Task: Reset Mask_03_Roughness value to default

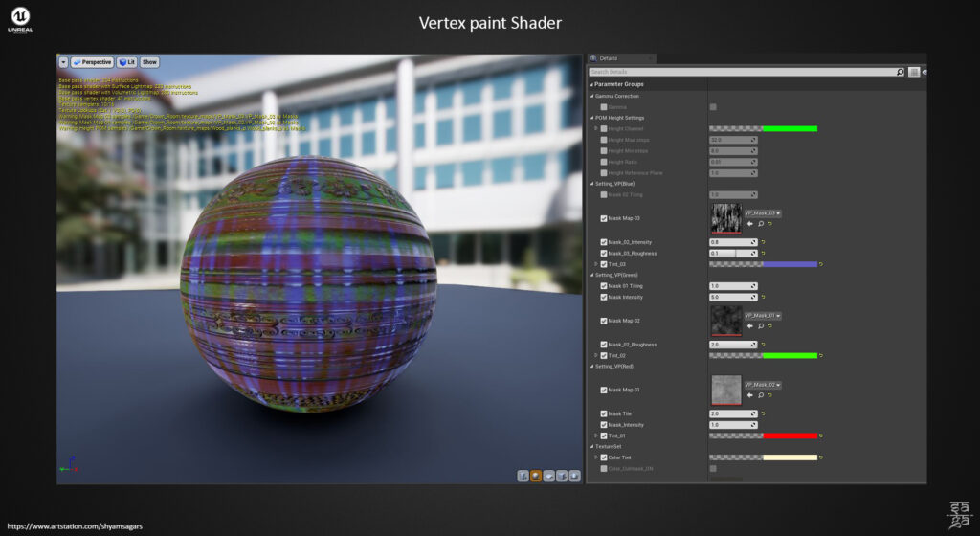Action: [763, 253]
